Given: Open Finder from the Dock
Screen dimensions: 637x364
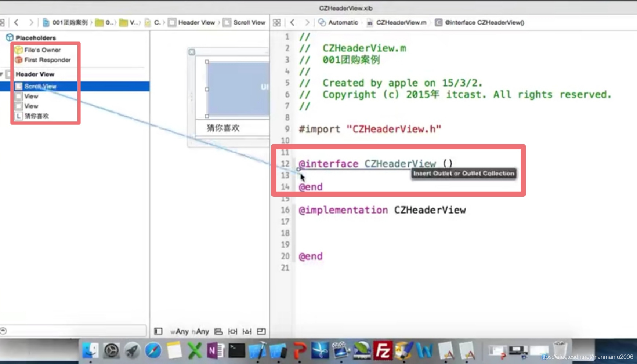Looking at the screenshot, I should click(90, 350).
